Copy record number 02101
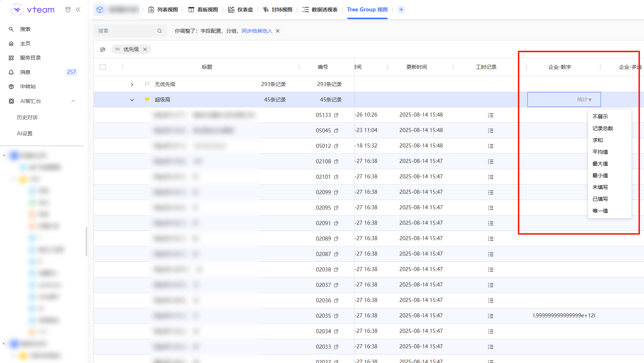Screen dimensions: 644x363 pos(336,177)
